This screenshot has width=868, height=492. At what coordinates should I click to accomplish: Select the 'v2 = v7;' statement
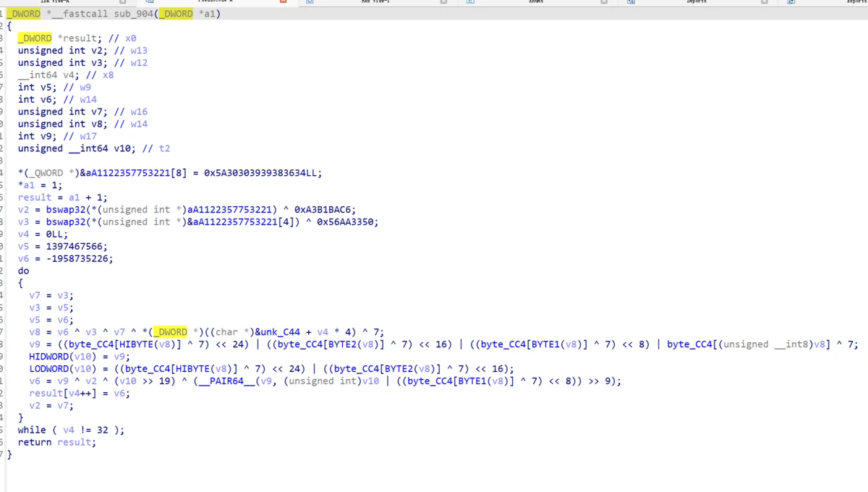[51, 407]
